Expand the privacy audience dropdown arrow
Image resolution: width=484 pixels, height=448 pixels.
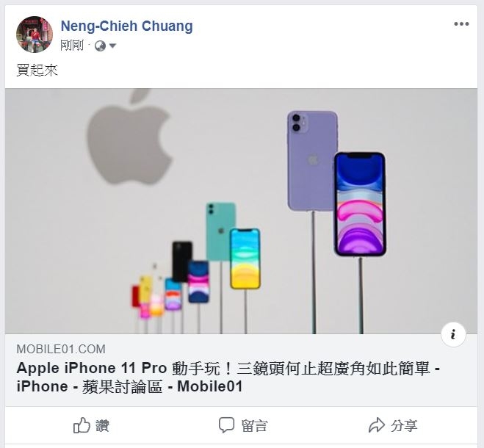[112, 46]
